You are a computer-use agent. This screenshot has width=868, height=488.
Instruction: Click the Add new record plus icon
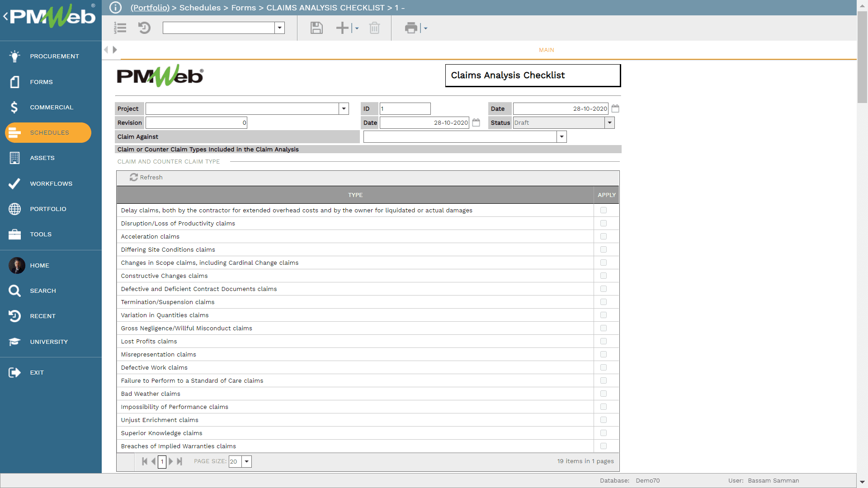pos(342,28)
